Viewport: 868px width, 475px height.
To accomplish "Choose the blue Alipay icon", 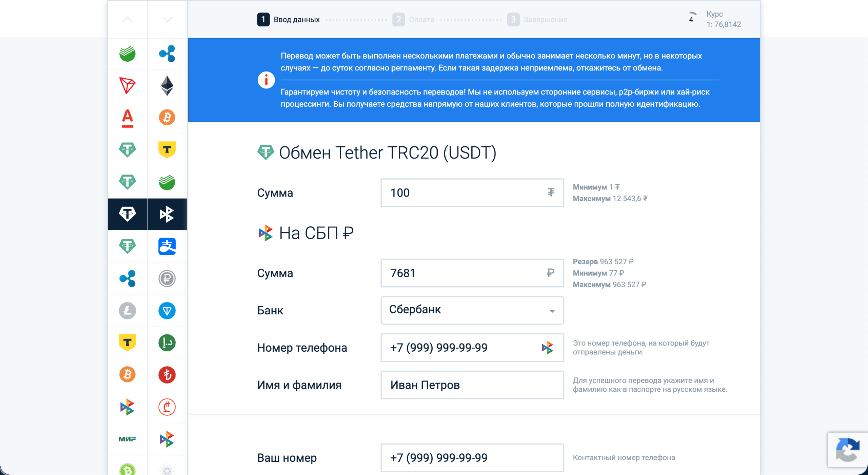I will point(167,246).
